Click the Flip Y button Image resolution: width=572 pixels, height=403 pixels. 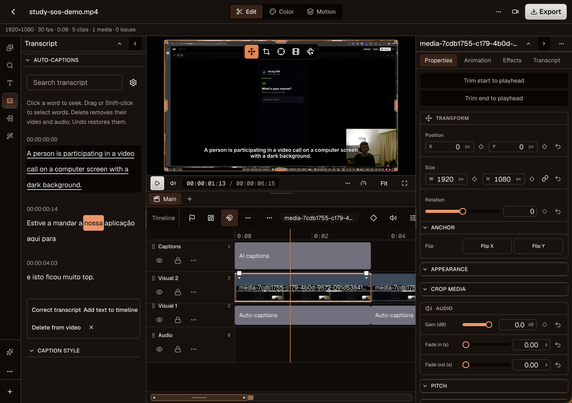(538, 246)
